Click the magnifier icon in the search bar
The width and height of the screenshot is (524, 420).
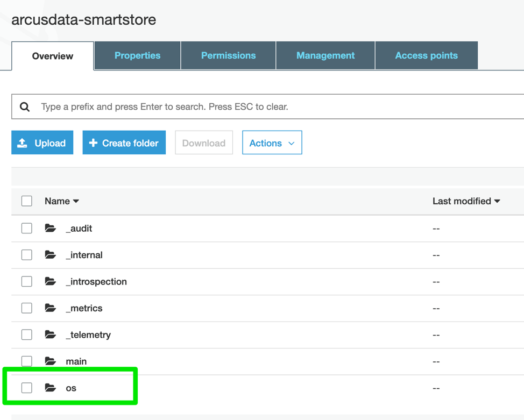pos(25,106)
